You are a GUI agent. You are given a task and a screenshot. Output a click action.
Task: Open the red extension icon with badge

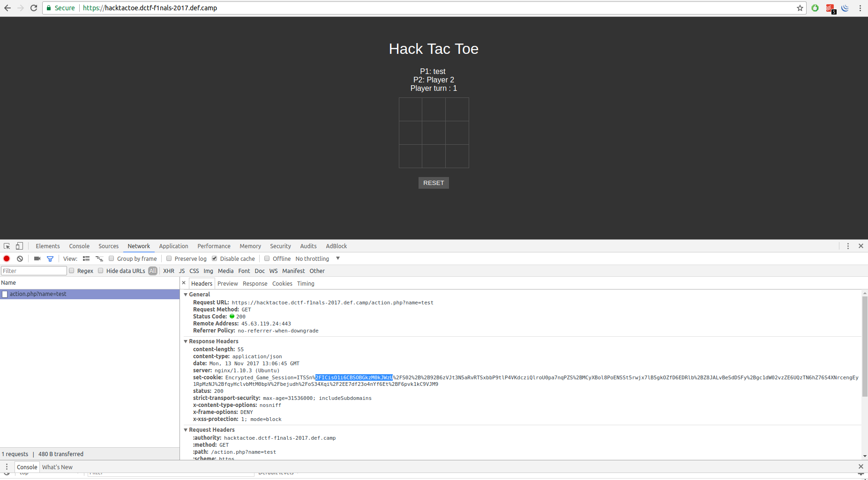pos(831,8)
